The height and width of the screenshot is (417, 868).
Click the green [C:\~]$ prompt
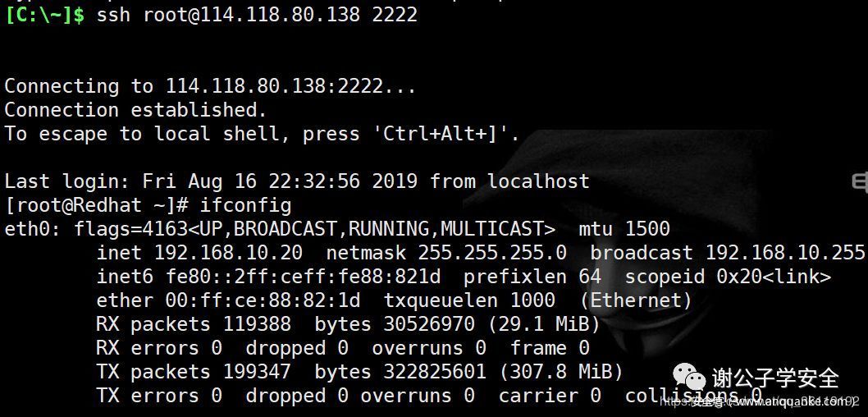(x=44, y=15)
